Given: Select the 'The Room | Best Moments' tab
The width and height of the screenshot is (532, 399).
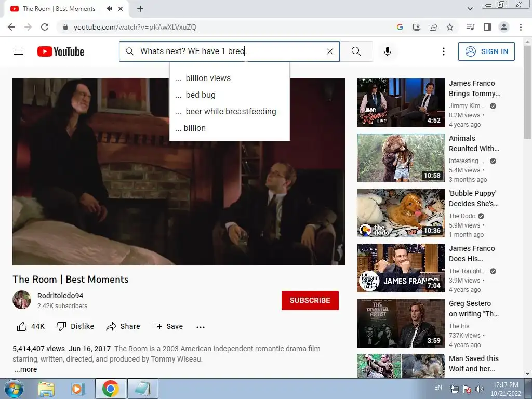Looking at the screenshot, I should (x=60, y=9).
